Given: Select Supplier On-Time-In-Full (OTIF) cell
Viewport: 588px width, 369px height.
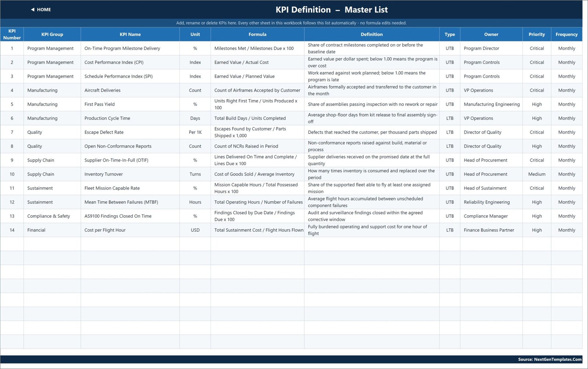Looking at the screenshot, I should (x=130, y=160).
